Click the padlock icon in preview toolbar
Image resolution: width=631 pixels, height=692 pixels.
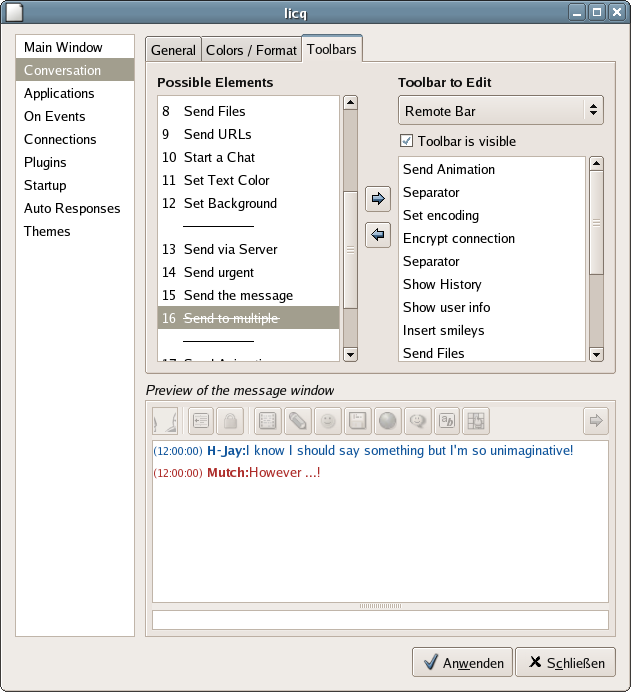point(229,421)
